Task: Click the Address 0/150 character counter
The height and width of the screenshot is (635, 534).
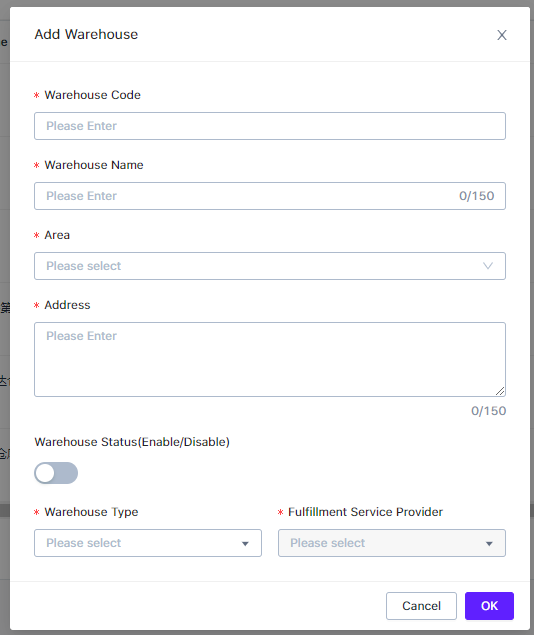Action: 488,411
